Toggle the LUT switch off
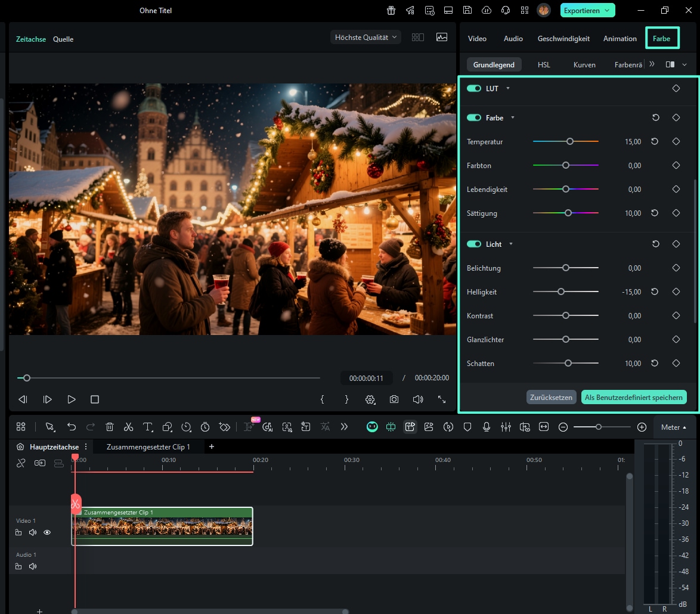Screen dimensions: 700x614 pos(474,88)
